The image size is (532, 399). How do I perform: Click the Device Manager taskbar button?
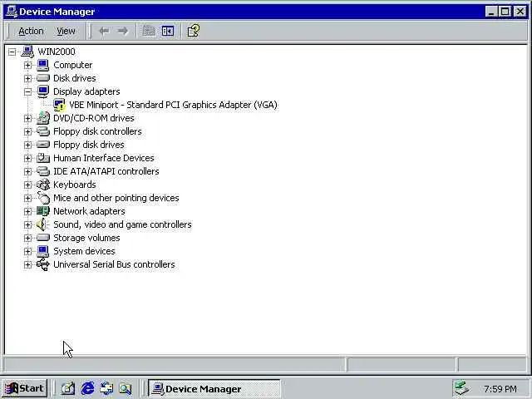214,388
